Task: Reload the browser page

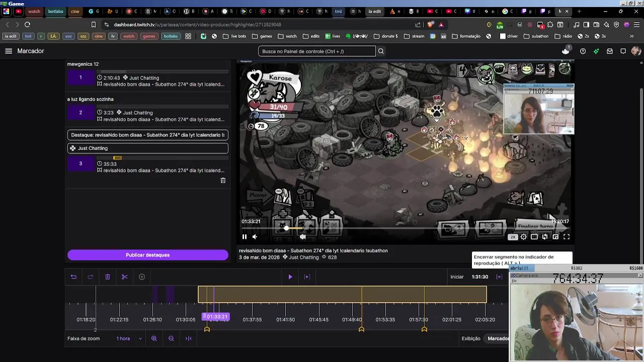Action: [27, 25]
